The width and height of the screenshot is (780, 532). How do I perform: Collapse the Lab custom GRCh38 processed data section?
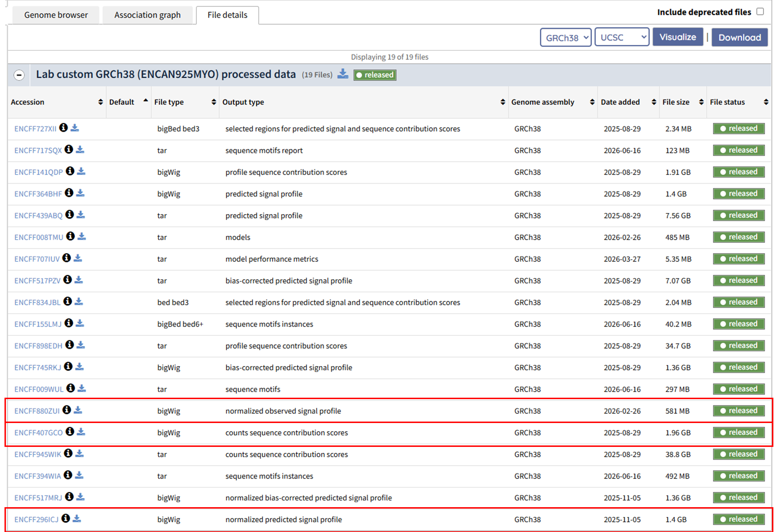[x=19, y=75]
